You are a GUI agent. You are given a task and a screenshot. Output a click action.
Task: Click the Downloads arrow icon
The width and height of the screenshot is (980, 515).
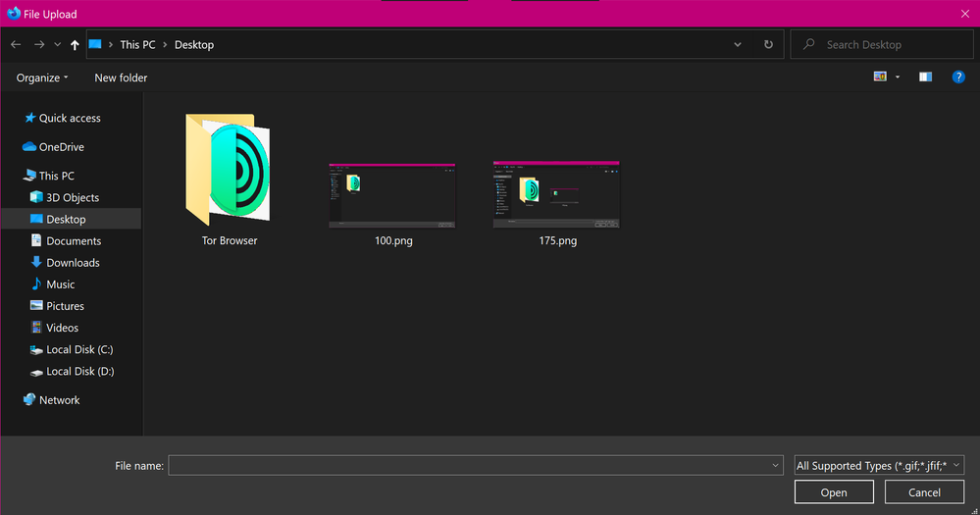tap(36, 262)
